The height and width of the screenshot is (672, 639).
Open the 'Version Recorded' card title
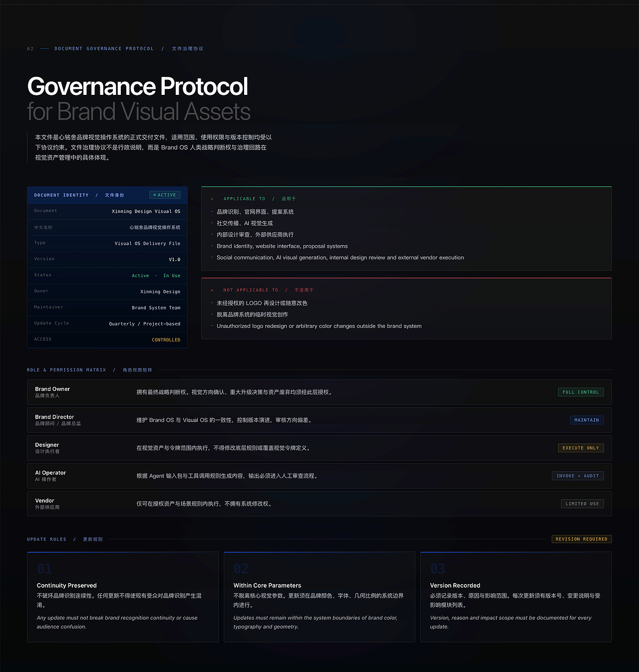coord(455,586)
